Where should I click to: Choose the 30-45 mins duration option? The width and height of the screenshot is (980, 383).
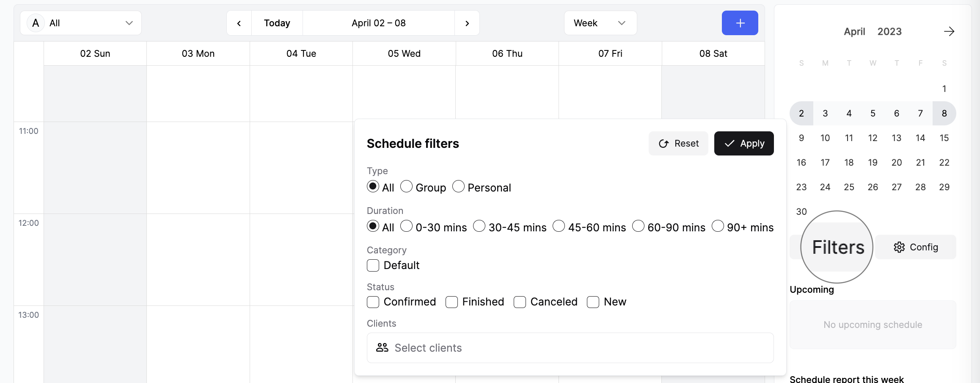click(479, 226)
